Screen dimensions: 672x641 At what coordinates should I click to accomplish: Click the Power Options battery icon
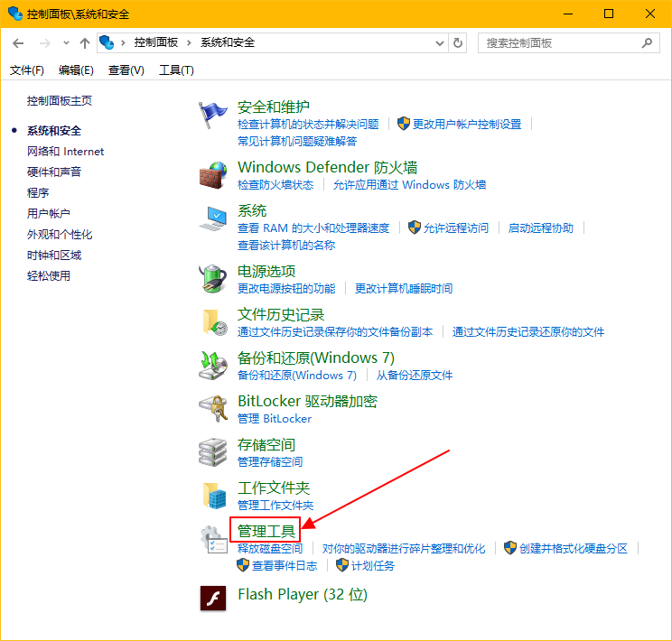[x=213, y=279]
